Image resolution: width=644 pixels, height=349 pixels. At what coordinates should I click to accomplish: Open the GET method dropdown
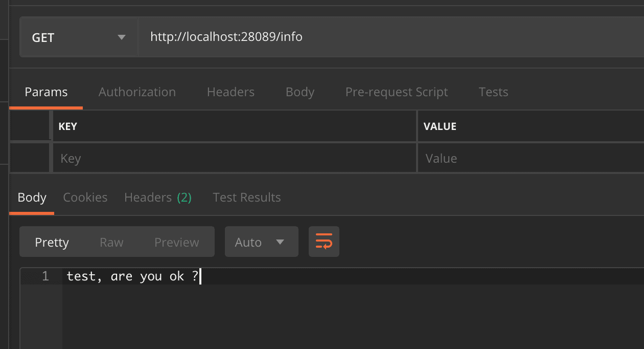coord(78,37)
